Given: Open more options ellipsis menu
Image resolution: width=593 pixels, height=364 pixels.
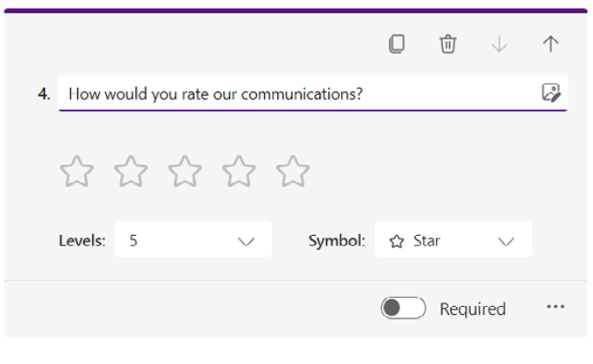Looking at the screenshot, I should pyautogui.click(x=555, y=307).
